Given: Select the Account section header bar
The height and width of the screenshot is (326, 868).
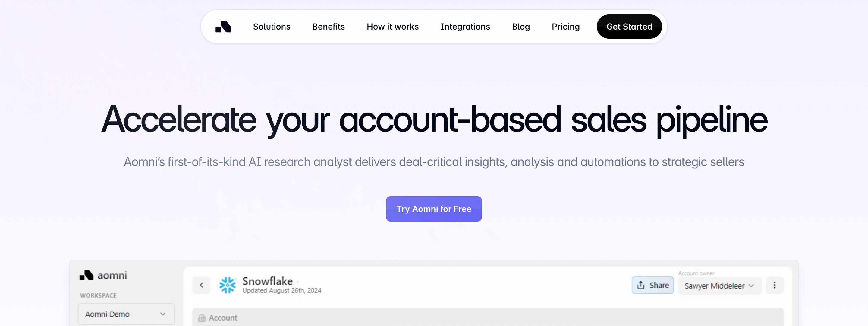Looking at the screenshot, I should click(x=487, y=318).
